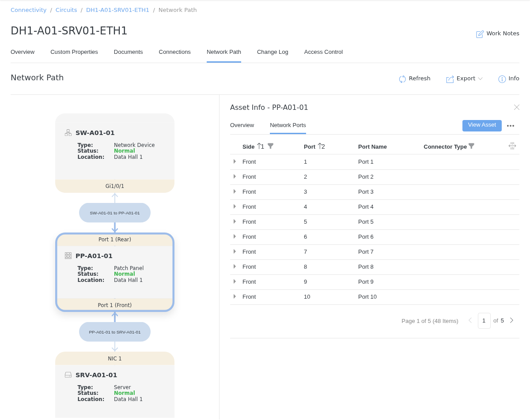Go to the Connectivity breadcrumb
Viewport: 530px width, 420px height.
coord(29,10)
